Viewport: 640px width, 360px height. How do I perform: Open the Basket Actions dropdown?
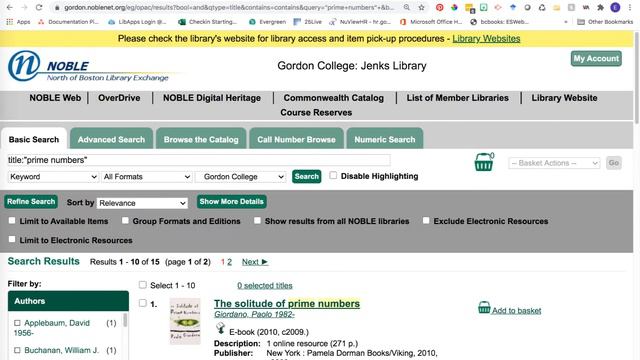click(554, 163)
